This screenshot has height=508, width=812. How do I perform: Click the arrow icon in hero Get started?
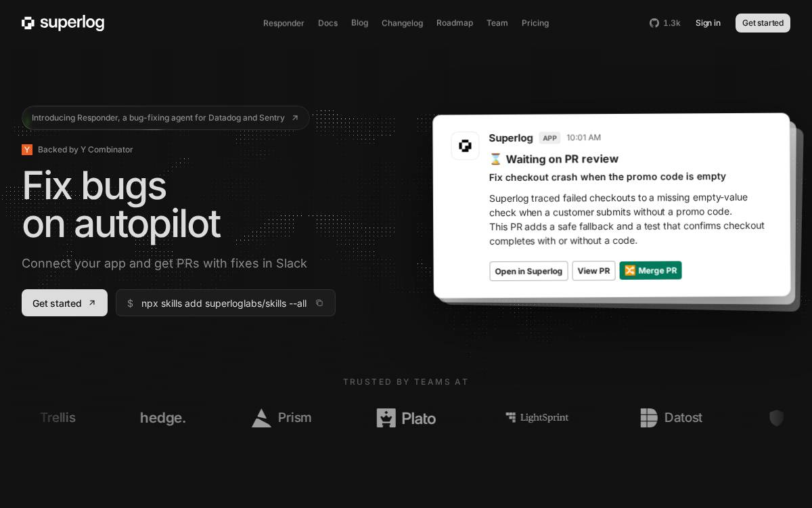click(x=92, y=303)
